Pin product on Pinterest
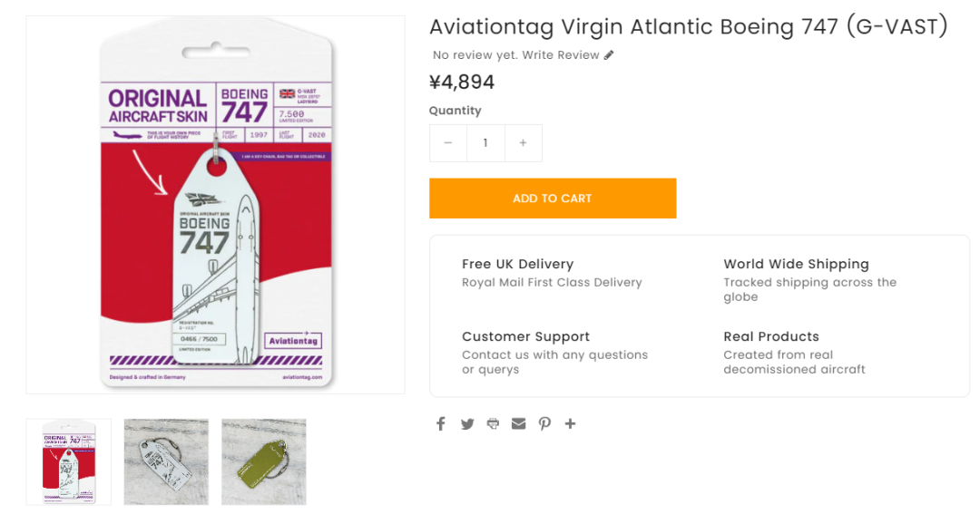Screen dimensions: 980x524 pyautogui.click(x=544, y=423)
